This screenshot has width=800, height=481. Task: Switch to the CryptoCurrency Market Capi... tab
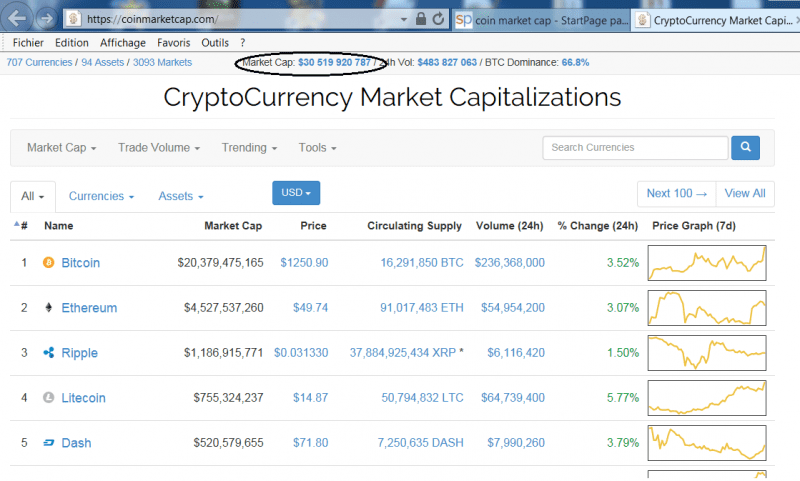coord(716,20)
